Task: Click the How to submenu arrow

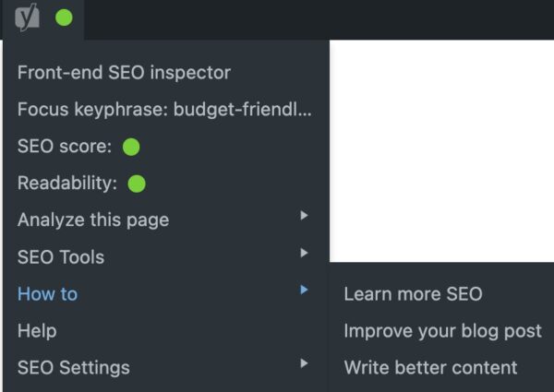Action: coord(304,290)
